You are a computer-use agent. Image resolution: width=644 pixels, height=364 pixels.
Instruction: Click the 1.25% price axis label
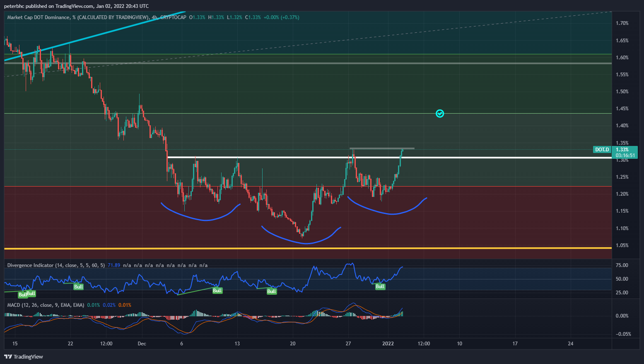[x=622, y=177]
